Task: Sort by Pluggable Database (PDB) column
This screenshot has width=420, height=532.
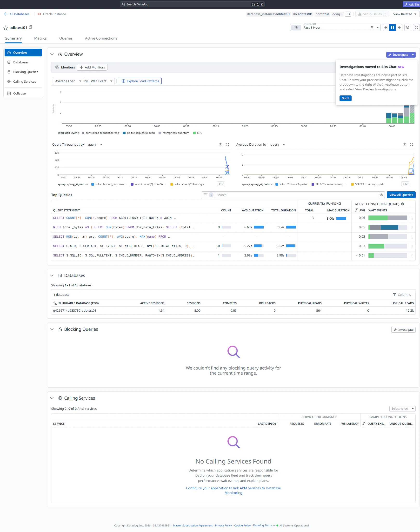Action: point(76,303)
